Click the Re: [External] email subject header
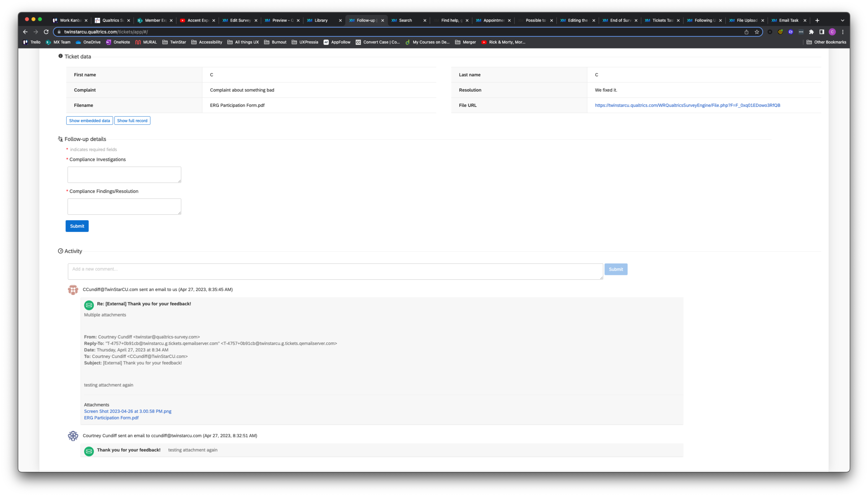 pos(144,304)
